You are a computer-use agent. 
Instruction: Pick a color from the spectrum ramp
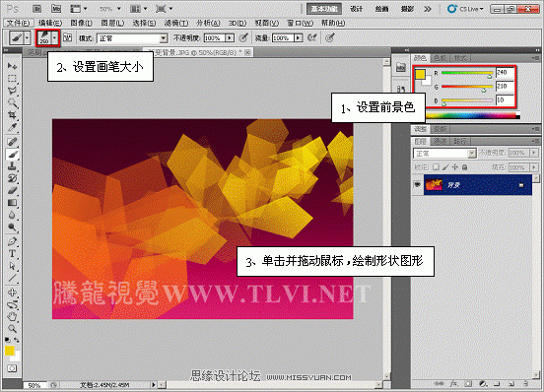coord(472,116)
